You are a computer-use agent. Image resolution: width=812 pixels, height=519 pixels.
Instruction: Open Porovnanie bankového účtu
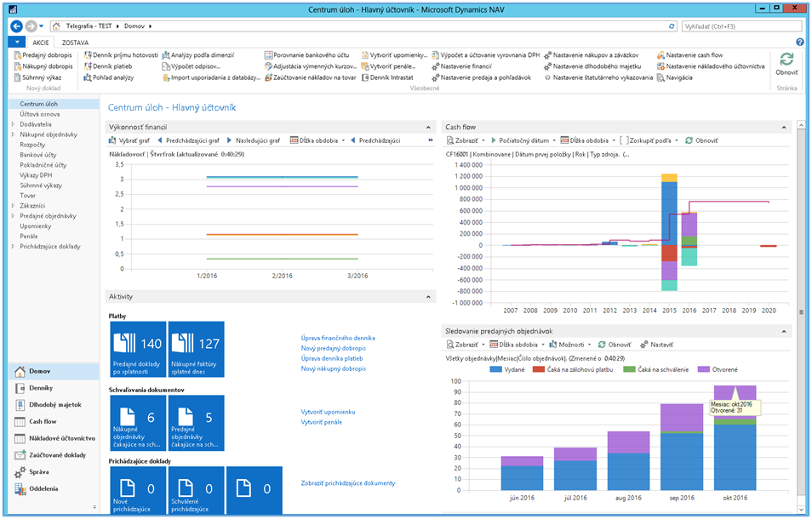point(306,54)
